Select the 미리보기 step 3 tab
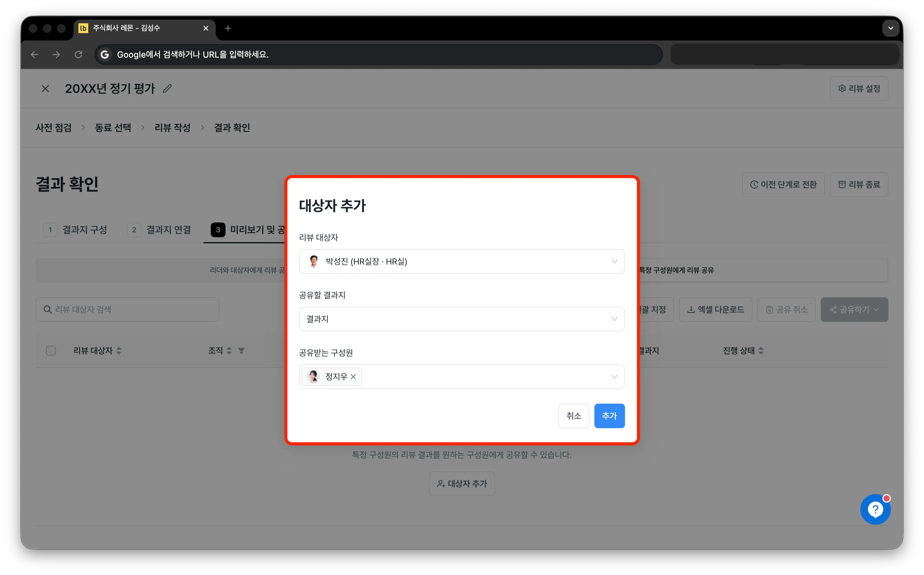Image resolution: width=924 pixels, height=575 pixels. point(248,230)
